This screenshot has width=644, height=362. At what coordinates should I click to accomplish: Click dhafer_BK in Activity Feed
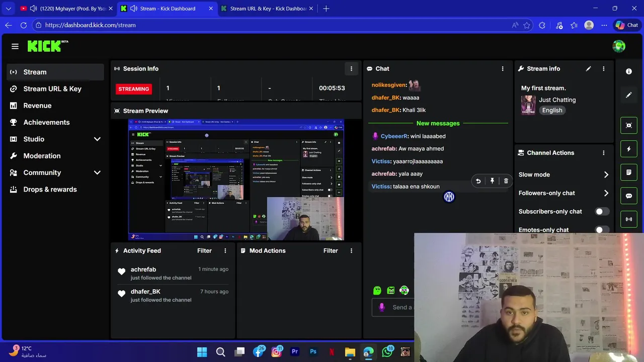(145, 292)
